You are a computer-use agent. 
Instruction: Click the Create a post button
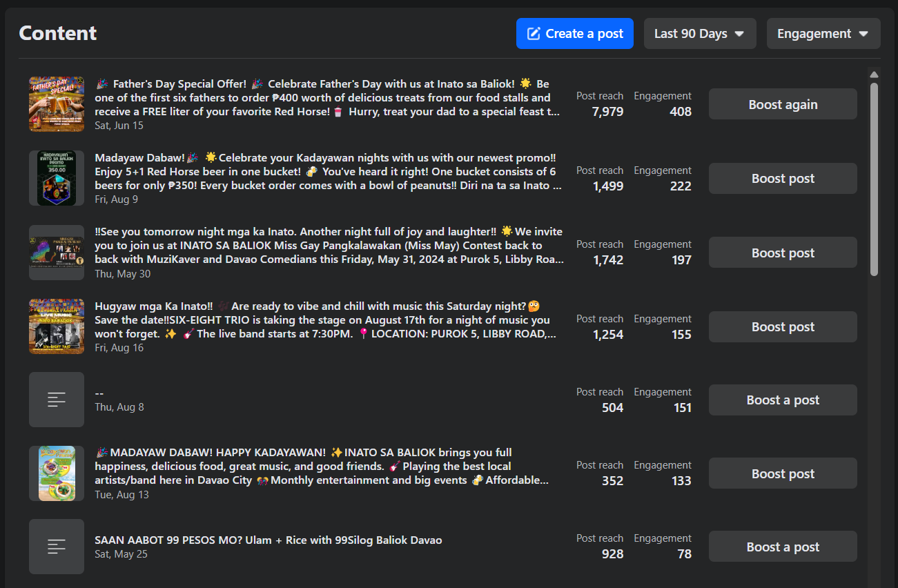574,34
